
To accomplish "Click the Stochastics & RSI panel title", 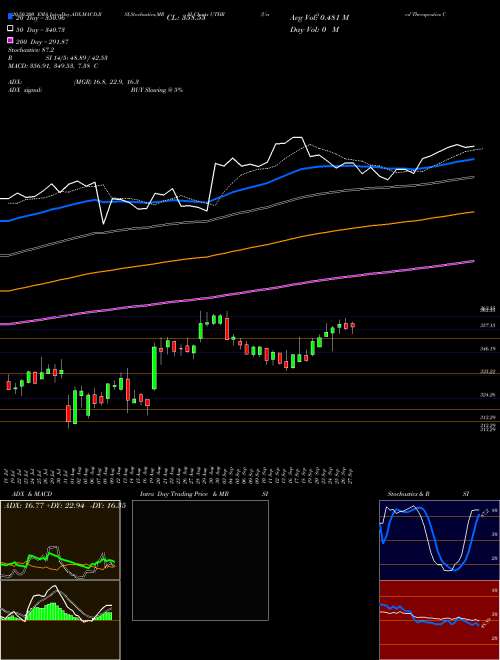I will (x=428, y=494).
